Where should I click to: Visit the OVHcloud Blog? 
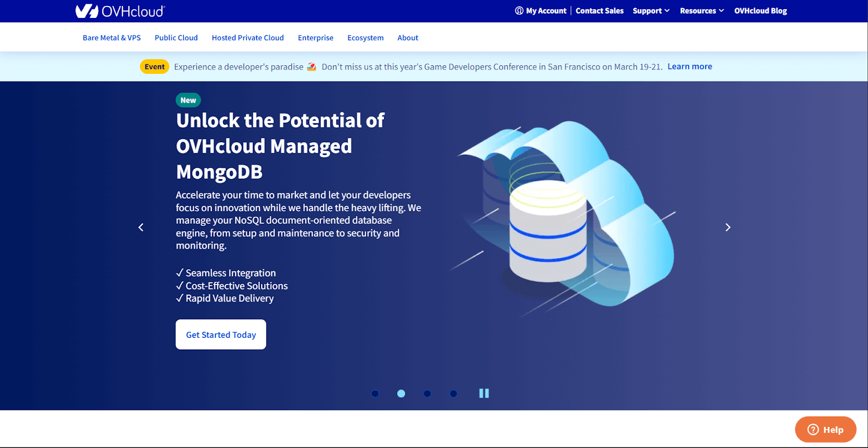click(x=760, y=11)
